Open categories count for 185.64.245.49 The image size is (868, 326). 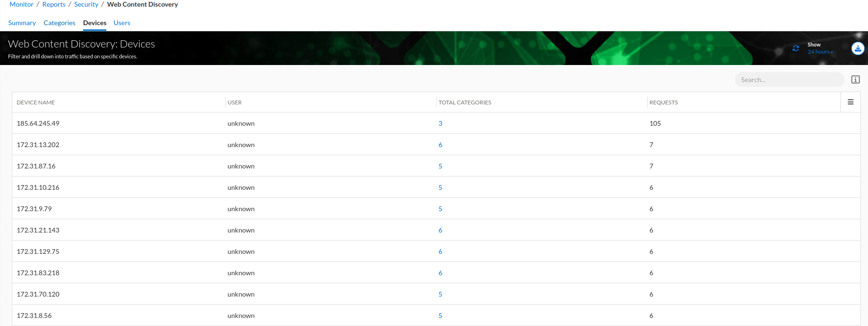tap(440, 123)
